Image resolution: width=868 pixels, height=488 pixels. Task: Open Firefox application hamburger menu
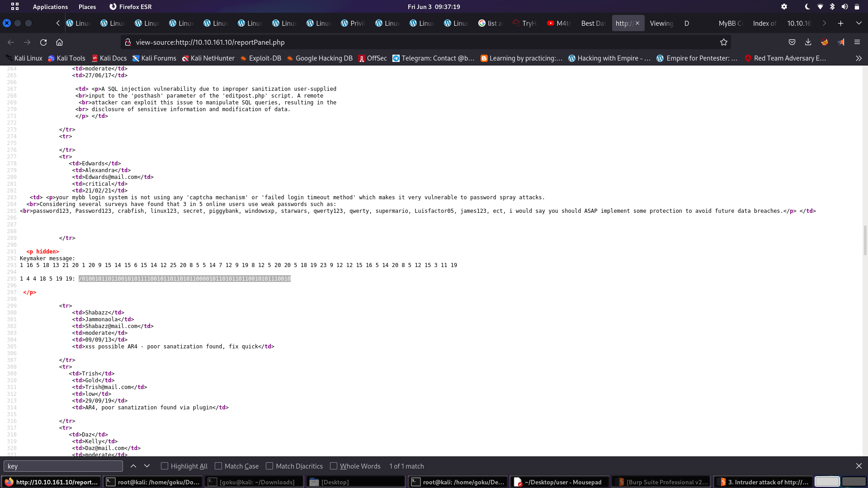[x=857, y=42]
